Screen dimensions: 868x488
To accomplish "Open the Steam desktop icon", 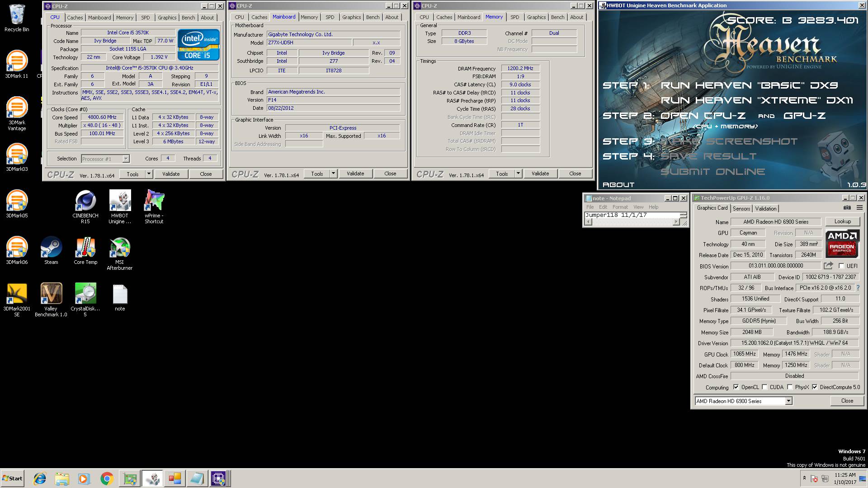I will pyautogui.click(x=51, y=250).
